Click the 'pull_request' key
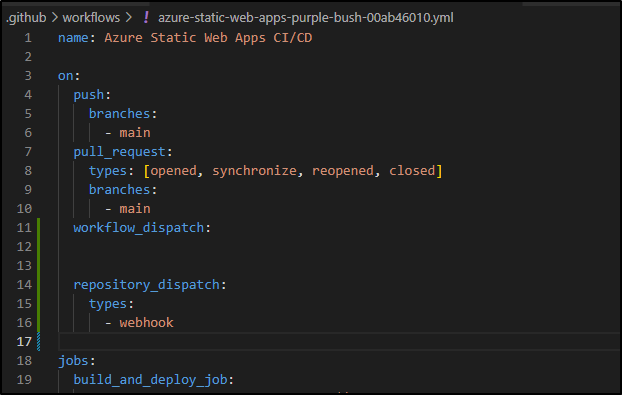The image size is (622, 395). 119,152
